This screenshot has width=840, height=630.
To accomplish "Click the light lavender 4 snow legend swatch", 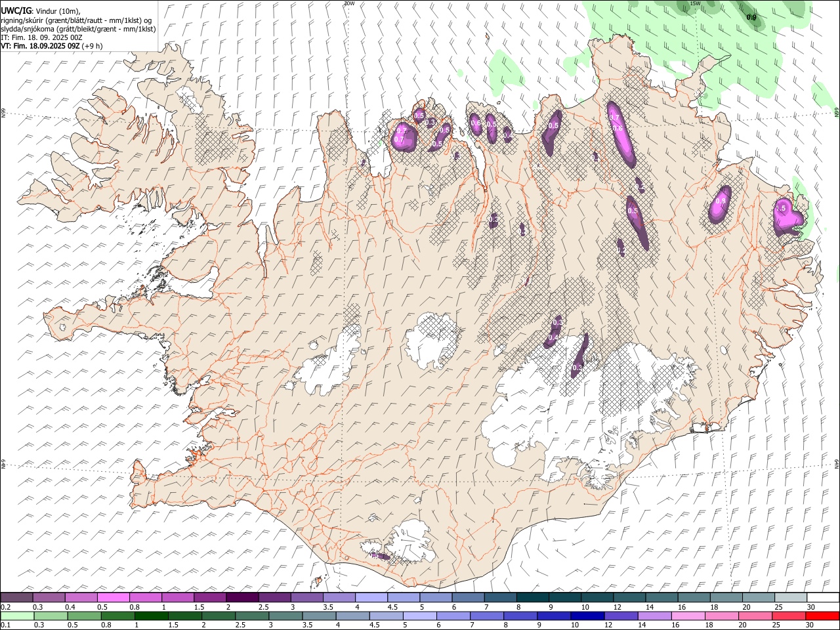I will coord(371,598).
